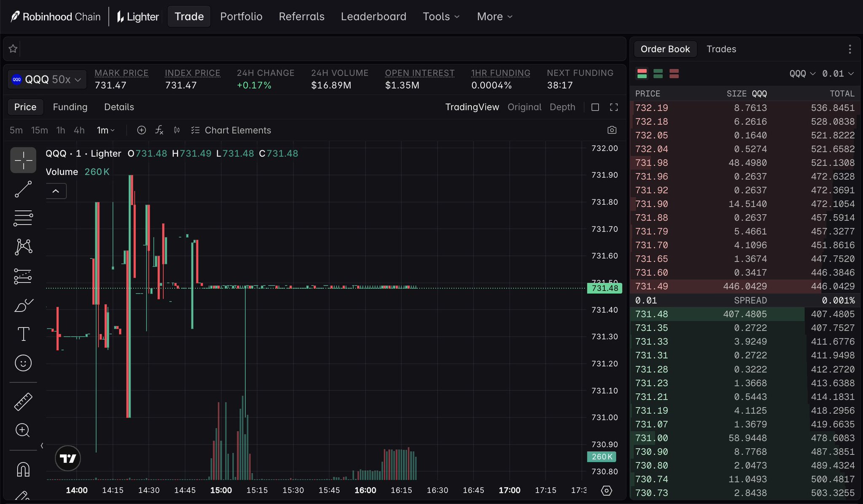Collapse the chart legend chevron
The width and height of the screenshot is (863, 504).
pos(56,191)
